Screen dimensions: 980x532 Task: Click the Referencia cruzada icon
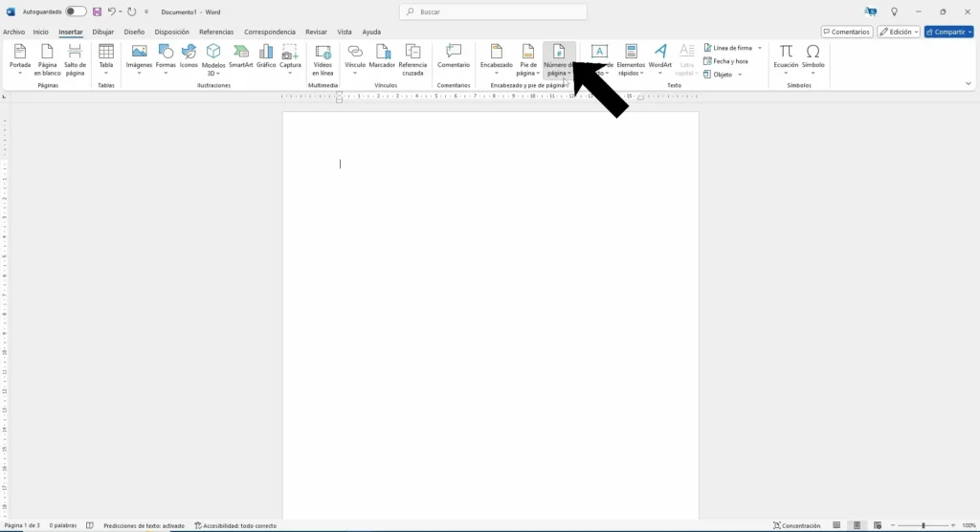click(412, 52)
